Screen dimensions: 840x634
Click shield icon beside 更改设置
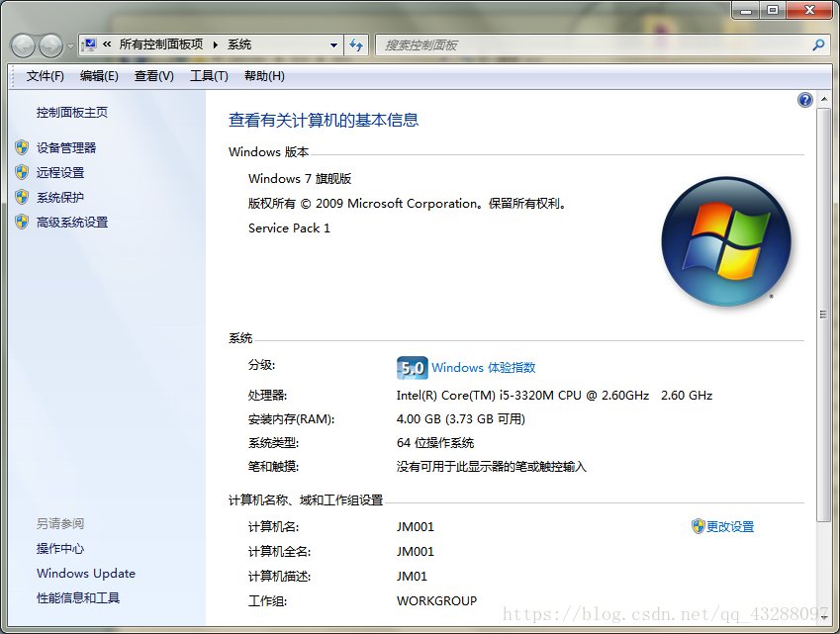[698, 526]
